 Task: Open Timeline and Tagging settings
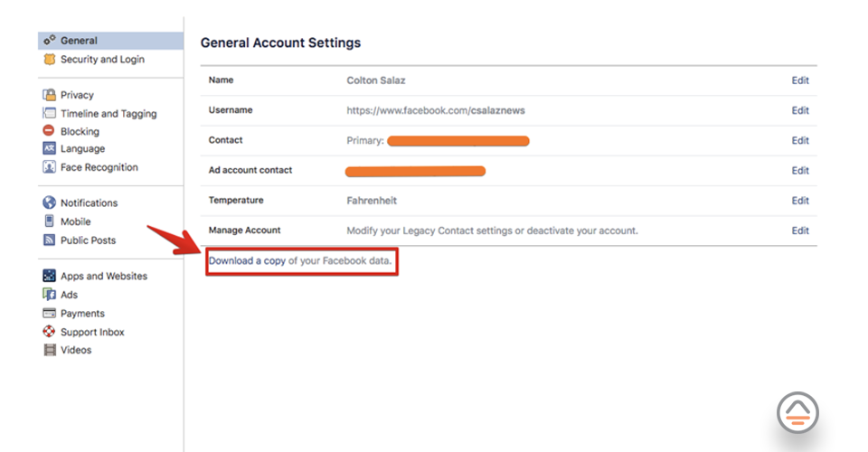click(x=108, y=113)
